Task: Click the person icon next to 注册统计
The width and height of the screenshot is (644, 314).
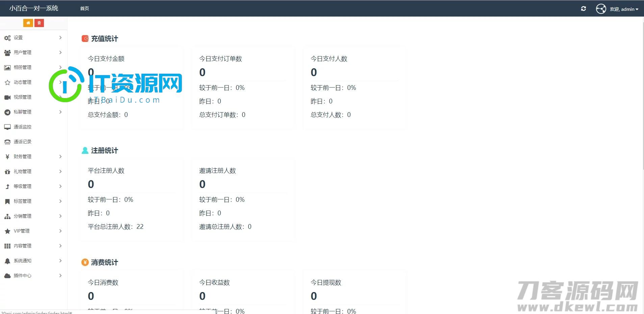Action: 85,150
